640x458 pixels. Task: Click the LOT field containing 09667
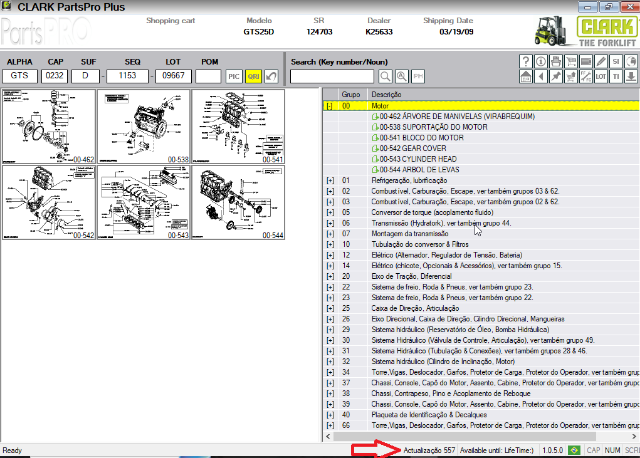click(x=173, y=76)
